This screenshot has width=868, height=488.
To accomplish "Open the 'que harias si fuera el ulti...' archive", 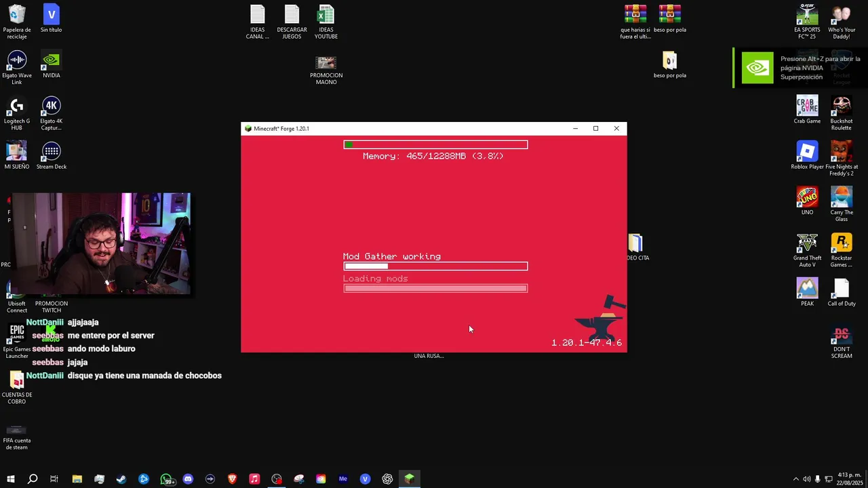I will click(x=635, y=22).
